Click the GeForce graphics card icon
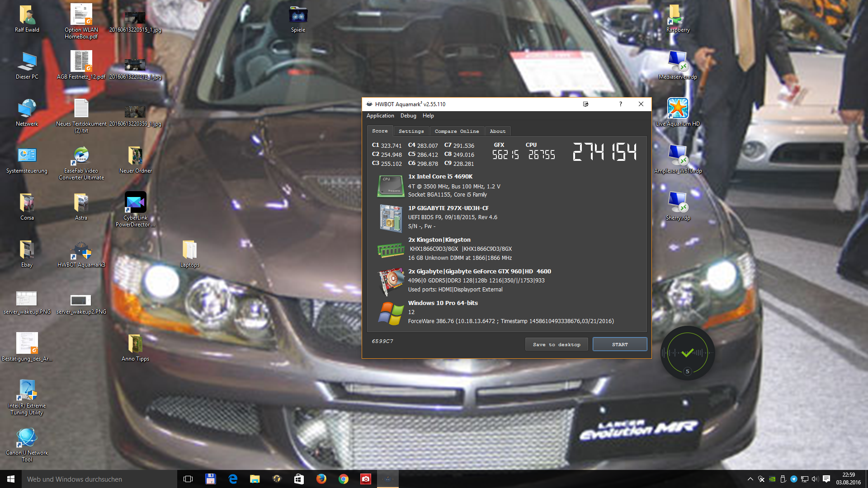The image size is (868, 488). click(391, 281)
